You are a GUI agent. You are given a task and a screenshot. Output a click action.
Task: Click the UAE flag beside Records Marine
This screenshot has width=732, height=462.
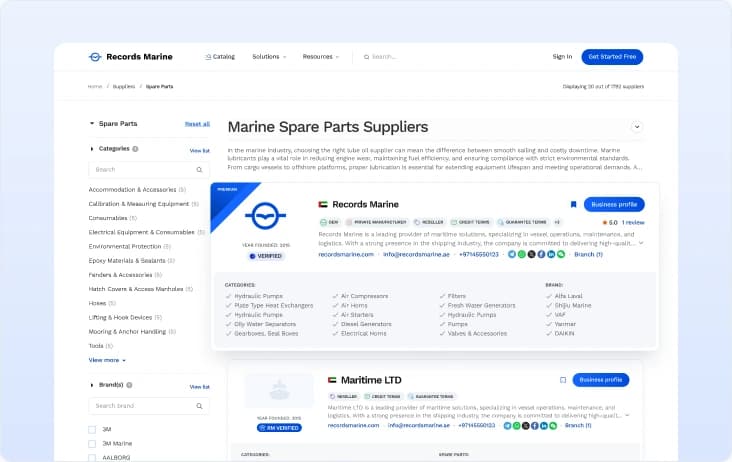coord(323,204)
